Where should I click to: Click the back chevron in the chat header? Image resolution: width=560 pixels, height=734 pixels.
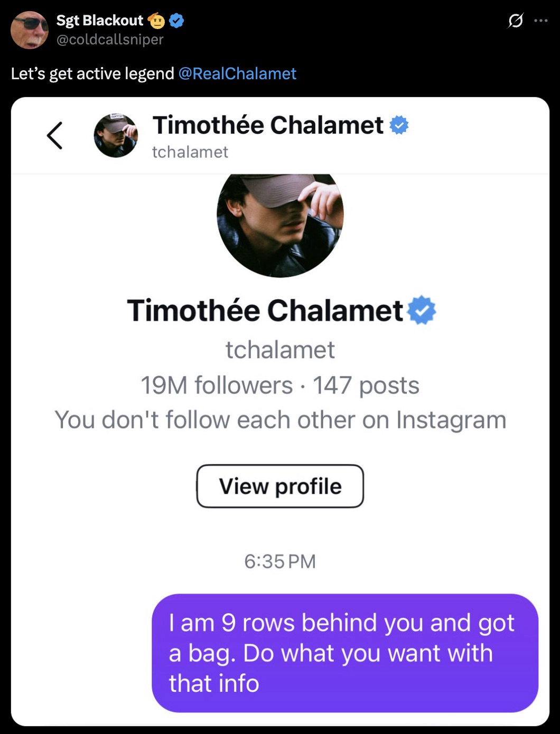point(55,136)
